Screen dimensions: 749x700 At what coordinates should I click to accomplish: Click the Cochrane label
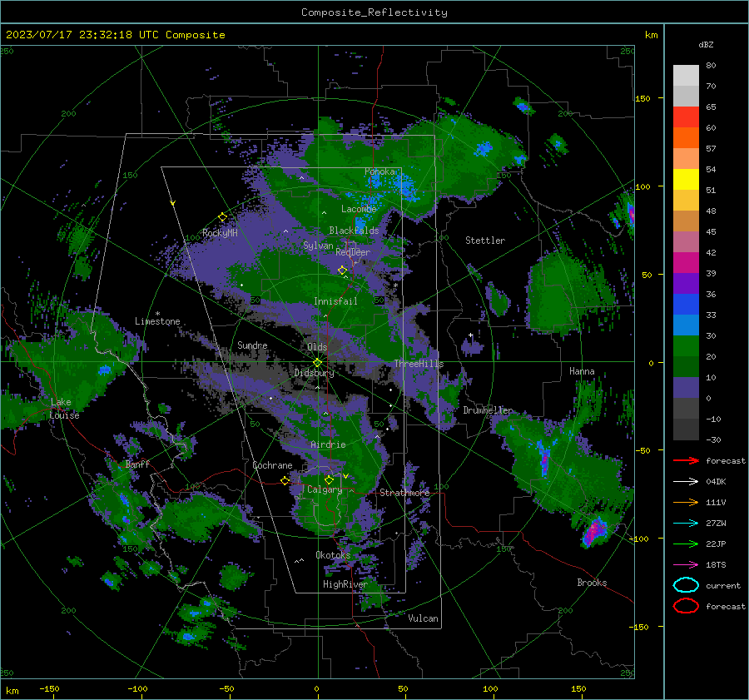point(272,465)
